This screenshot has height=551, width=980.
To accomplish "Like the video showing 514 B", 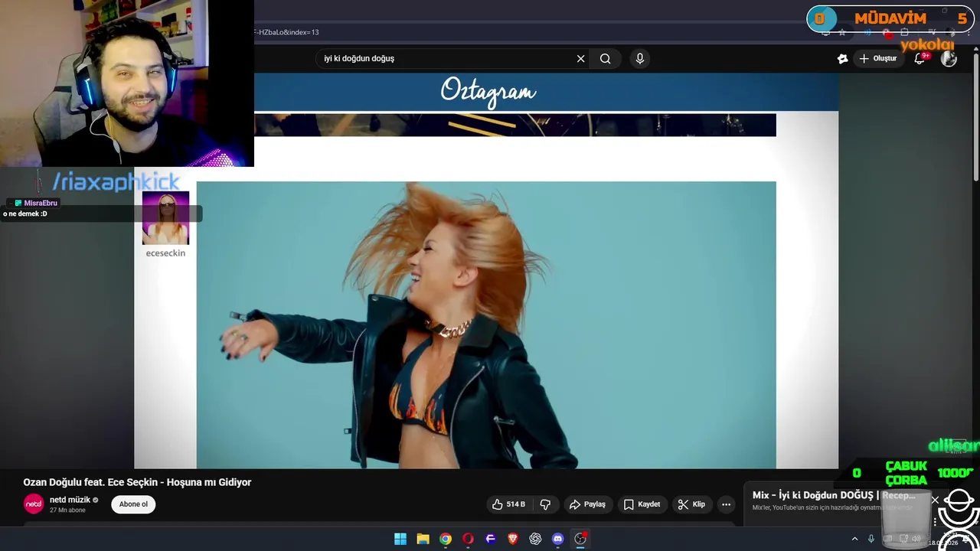I will (508, 504).
